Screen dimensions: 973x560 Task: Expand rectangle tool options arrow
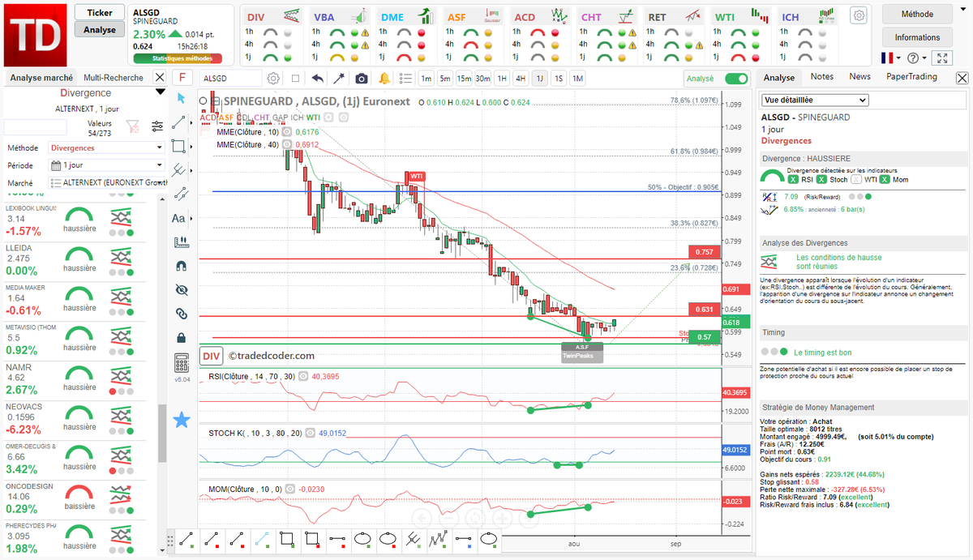click(191, 146)
